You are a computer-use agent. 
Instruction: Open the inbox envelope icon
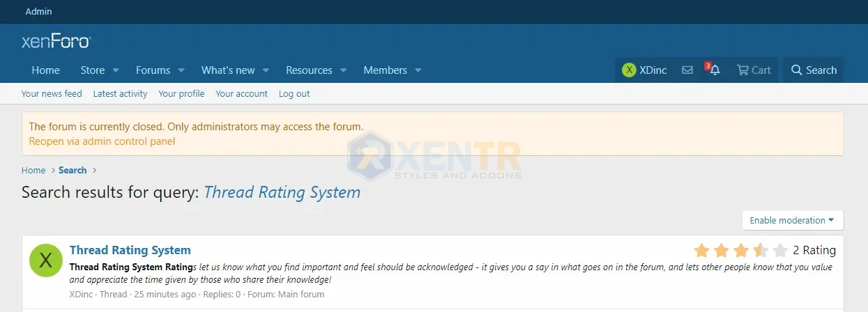(687, 70)
